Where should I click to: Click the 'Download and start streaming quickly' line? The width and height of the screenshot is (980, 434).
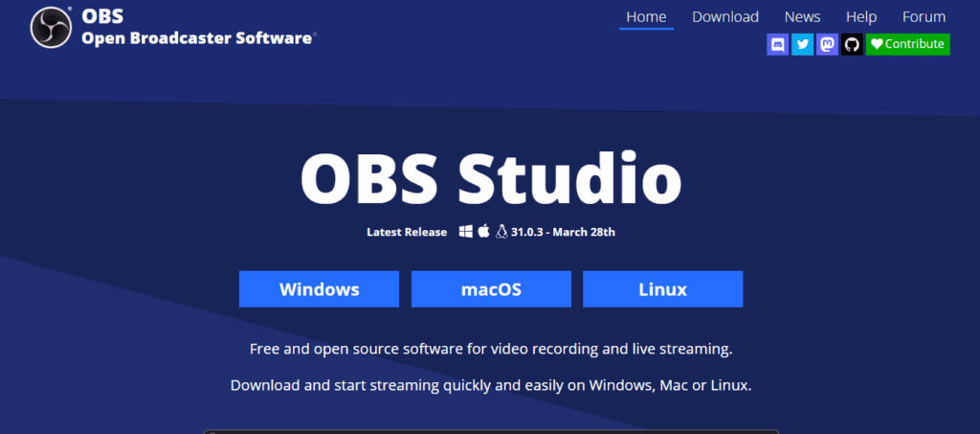point(491,385)
